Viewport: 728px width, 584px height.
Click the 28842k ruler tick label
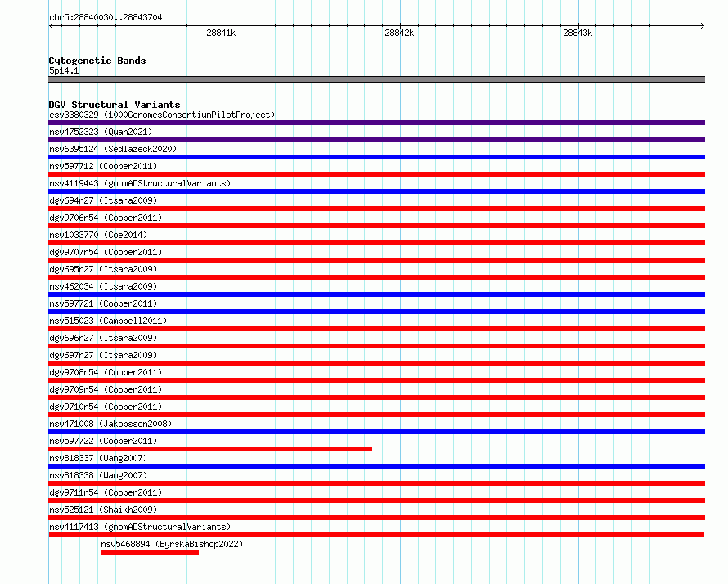399,33
